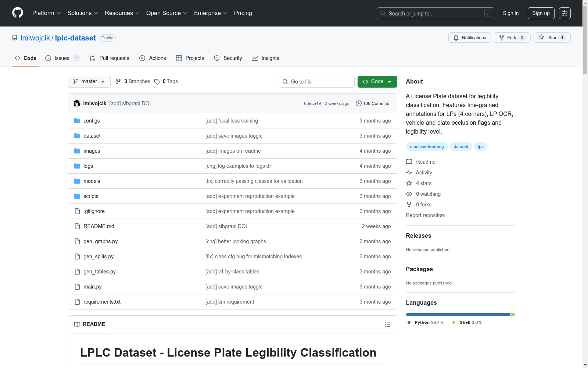Select the README tab heading
Viewport: 588px width, 368px height.
point(90,324)
